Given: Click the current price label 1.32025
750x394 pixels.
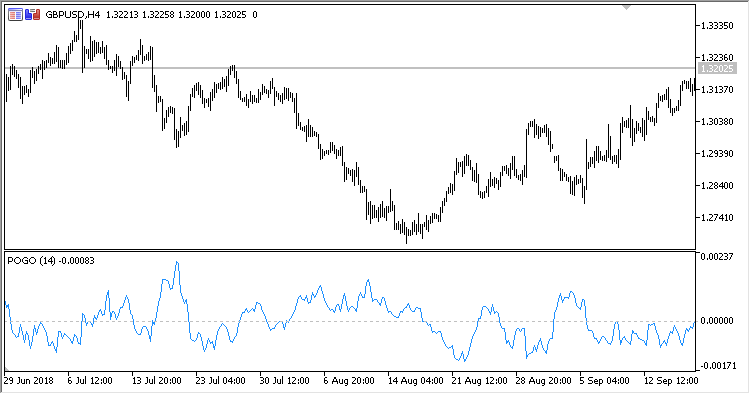Looking at the screenshot, I should click(717, 68).
